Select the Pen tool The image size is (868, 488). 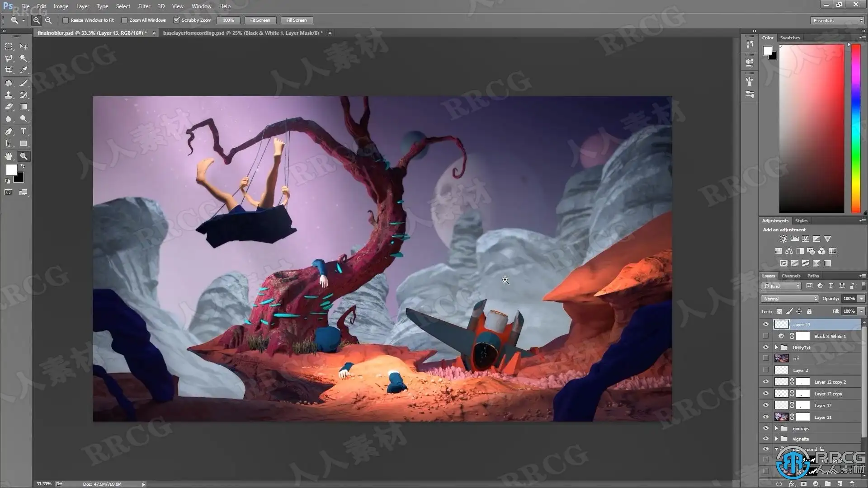(x=9, y=131)
